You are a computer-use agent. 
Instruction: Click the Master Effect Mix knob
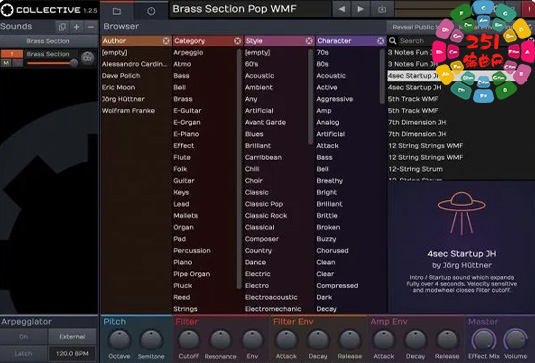coord(483,340)
